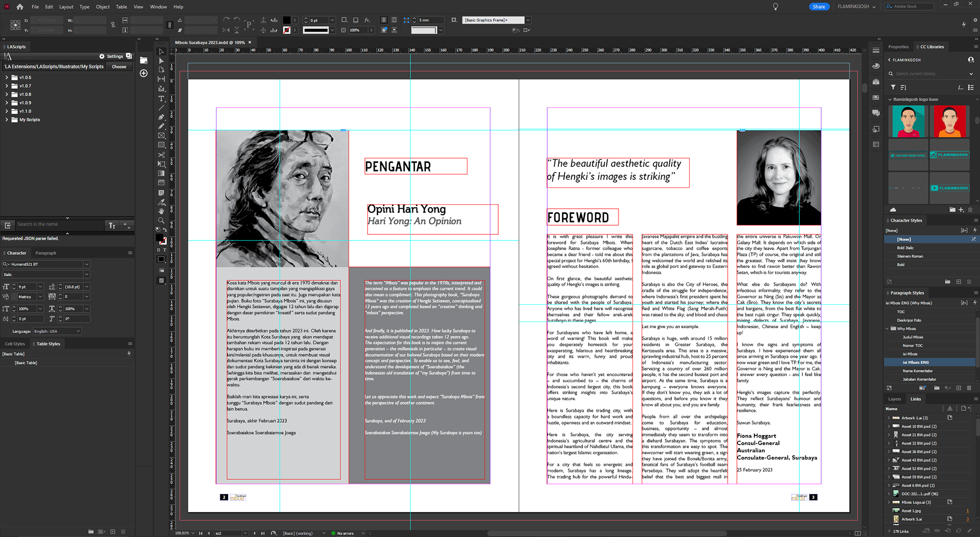Viewport: 980px width, 537px height.
Task: Expand the v1.0.5 scripts folder
Action: click(7, 78)
